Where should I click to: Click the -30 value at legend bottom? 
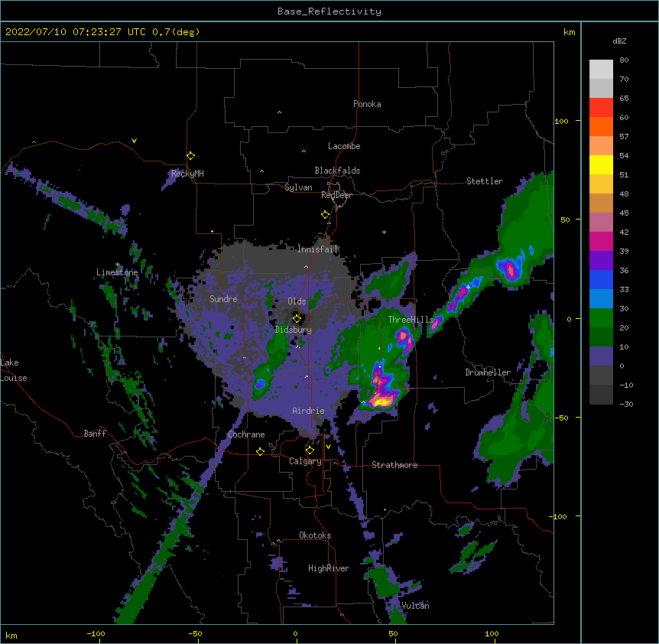pyautogui.click(x=626, y=405)
